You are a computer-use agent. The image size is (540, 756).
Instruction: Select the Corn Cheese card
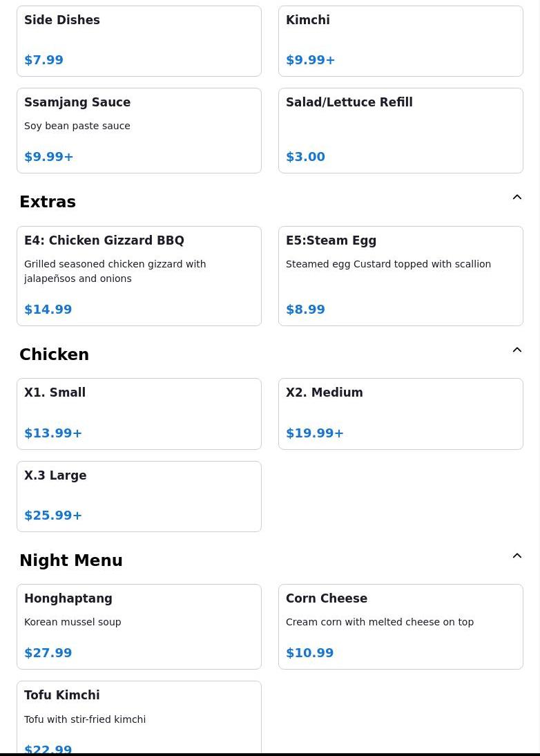click(401, 626)
